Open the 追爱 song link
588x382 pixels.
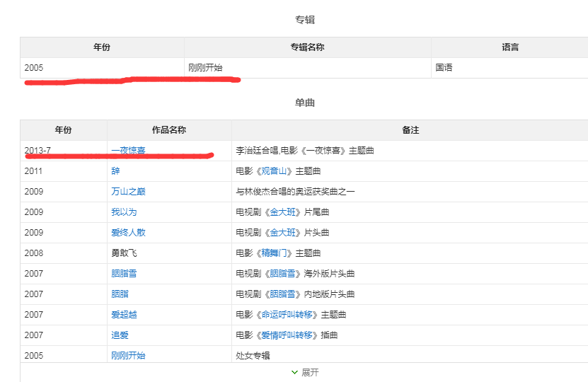coord(120,335)
